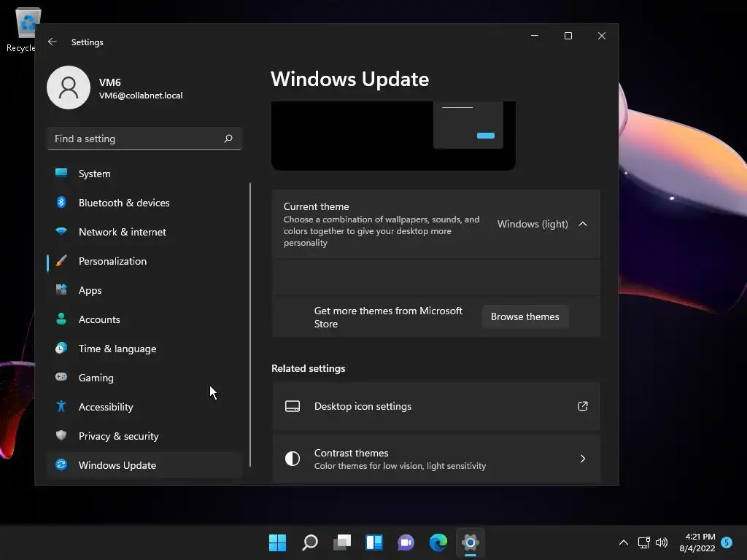The height and width of the screenshot is (560, 747).
Task: Open Task View on taskbar
Action: pos(342,542)
